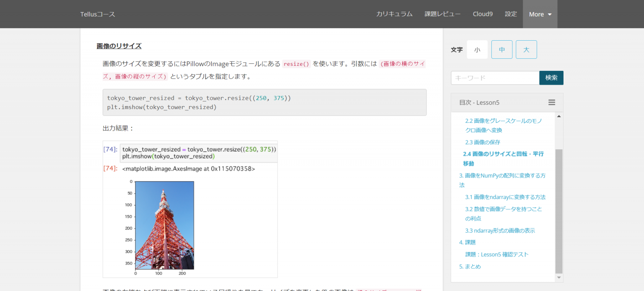Click the table of contents scrollbar thumb
644x291 pixels.
(559, 211)
